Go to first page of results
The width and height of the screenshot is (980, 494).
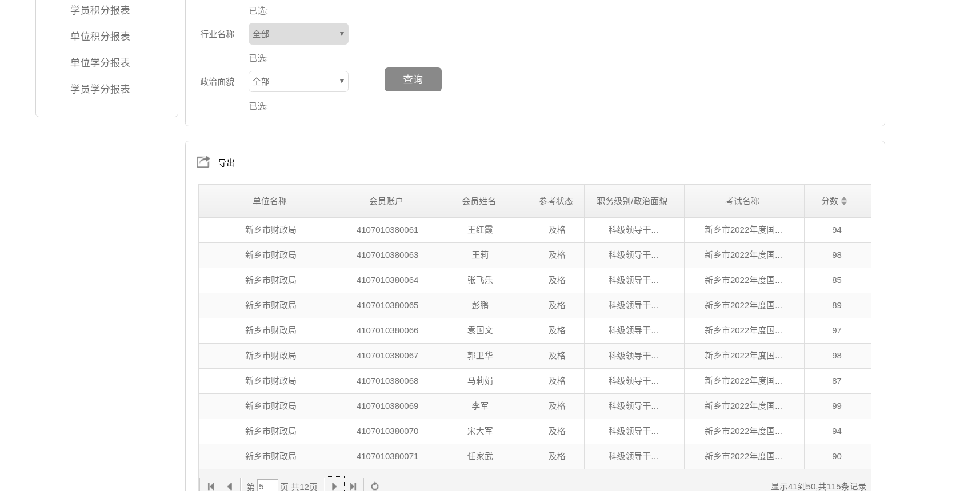coord(211,487)
